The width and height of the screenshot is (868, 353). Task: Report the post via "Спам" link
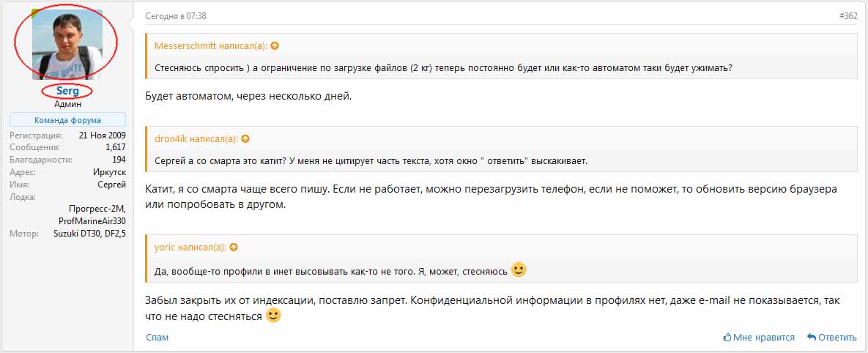pyautogui.click(x=157, y=338)
